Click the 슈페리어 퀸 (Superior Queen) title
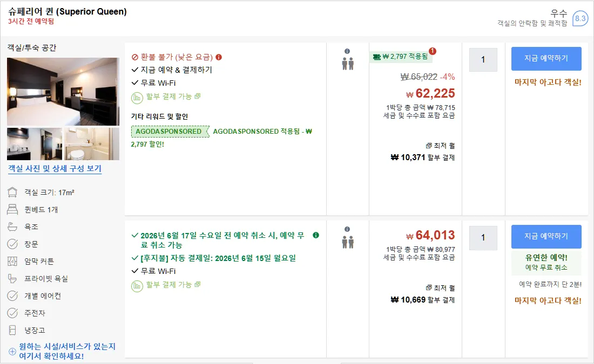Image resolution: width=594 pixels, height=364 pixels. [x=67, y=11]
